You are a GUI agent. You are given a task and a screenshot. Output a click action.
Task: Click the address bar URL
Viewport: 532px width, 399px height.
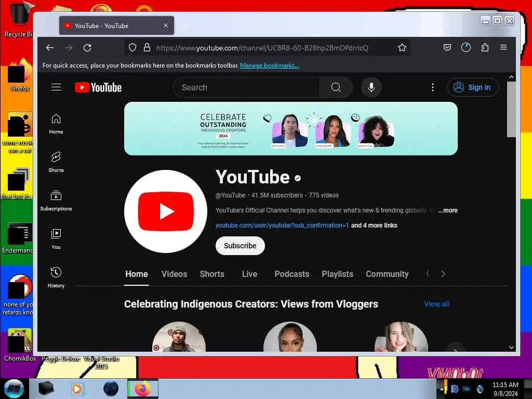pyautogui.click(x=262, y=48)
